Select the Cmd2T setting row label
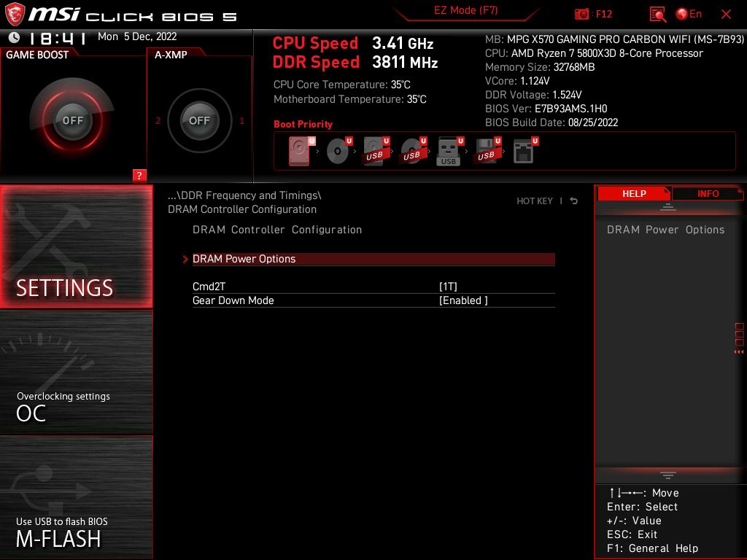747x560 pixels. (x=209, y=286)
